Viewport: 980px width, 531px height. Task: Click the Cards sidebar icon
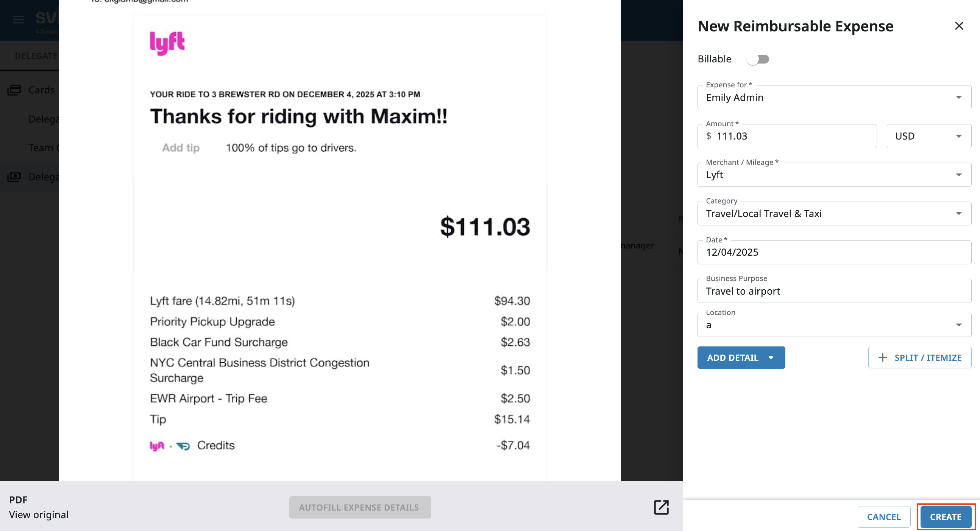[14, 90]
